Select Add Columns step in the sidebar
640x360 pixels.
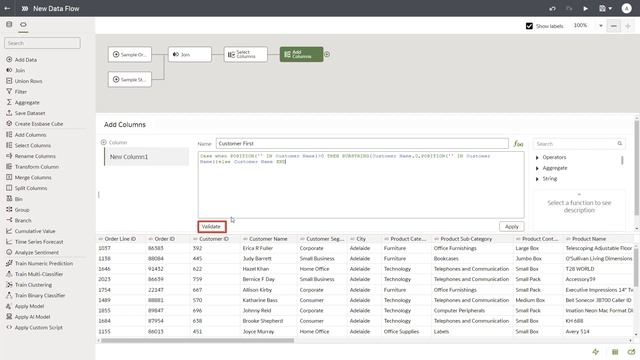click(26, 135)
